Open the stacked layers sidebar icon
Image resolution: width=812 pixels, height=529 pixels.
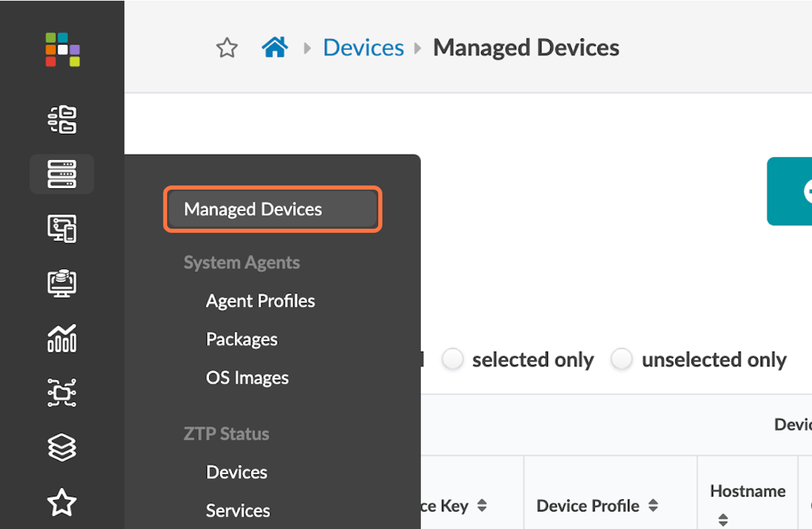coord(62,447)
